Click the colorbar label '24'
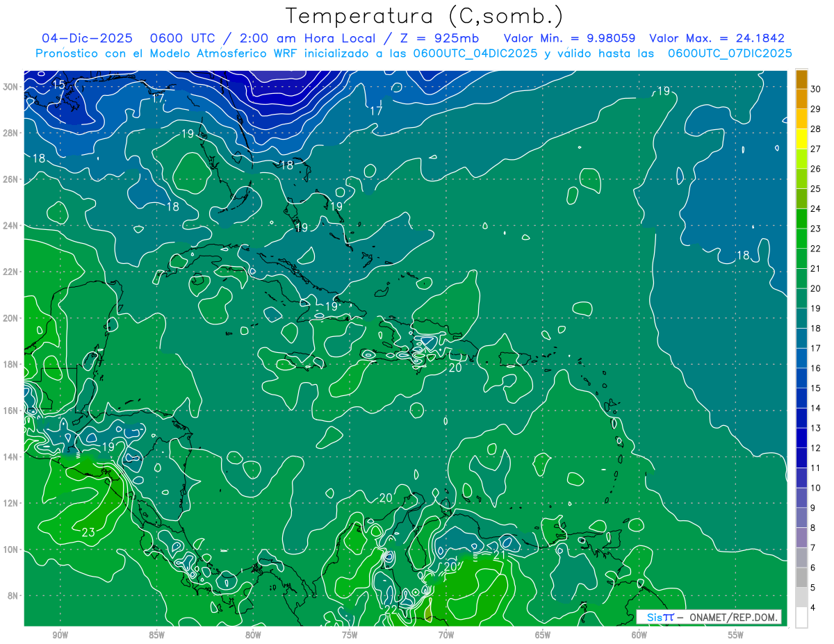Viewport: 834px width, 644px height. pos(816,208)
